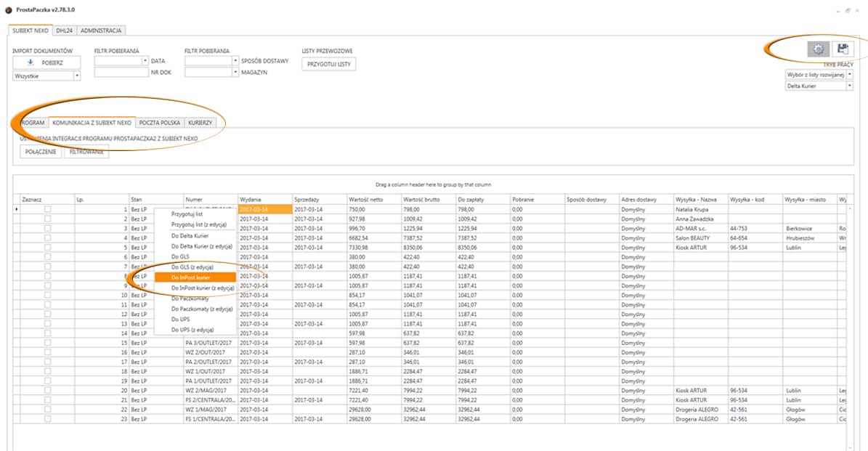Expand the Wszystkie document type dropdown

tap(77, 76)
